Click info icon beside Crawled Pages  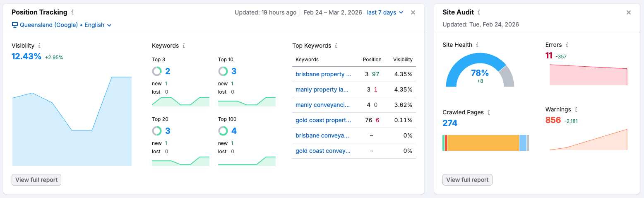pos(489,112)
